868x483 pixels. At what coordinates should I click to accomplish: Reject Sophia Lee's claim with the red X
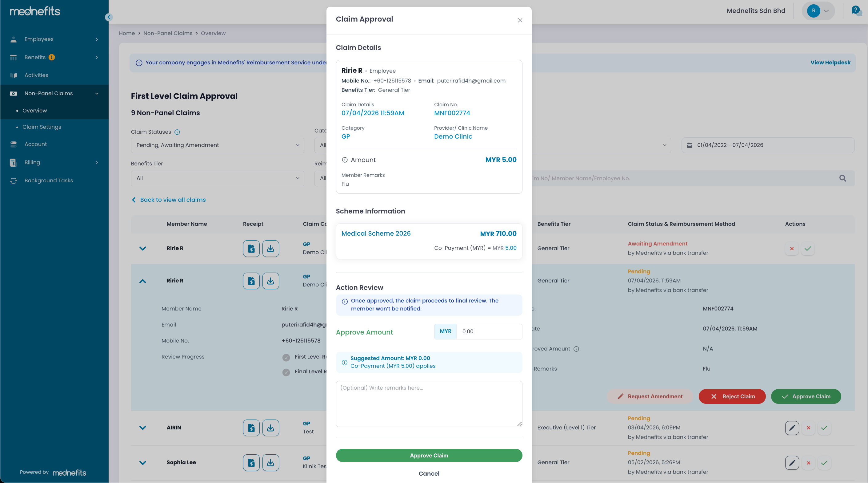808,463
